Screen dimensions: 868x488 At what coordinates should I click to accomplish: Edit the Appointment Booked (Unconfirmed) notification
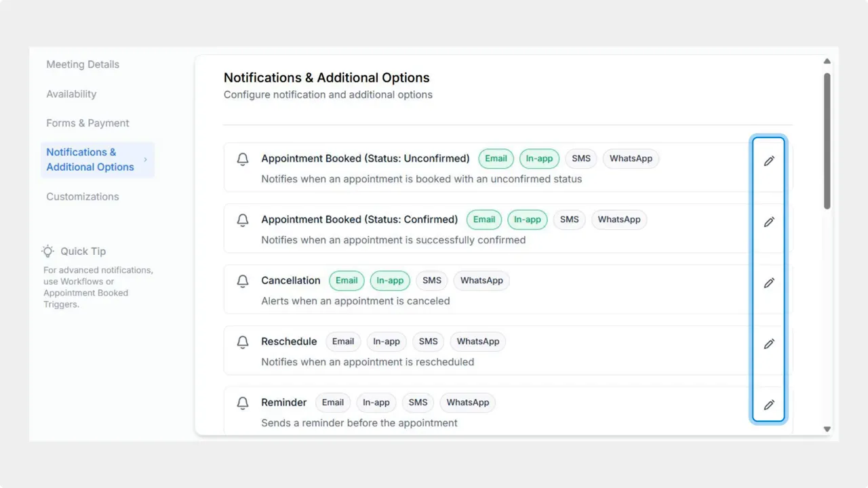pyautogui.click(x=769, y=161)
